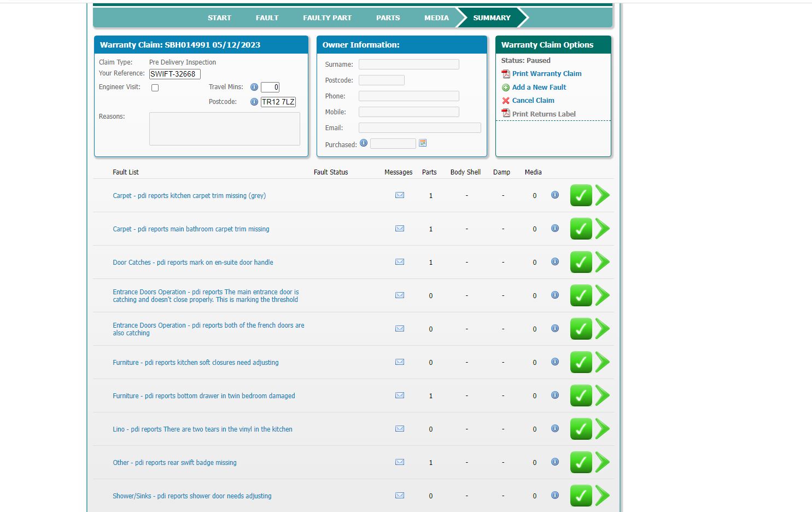This screenshot has height=512, width=812.
Task: Click info icon on vinyl tears Lino row
Action: click(x=555, y=428)
